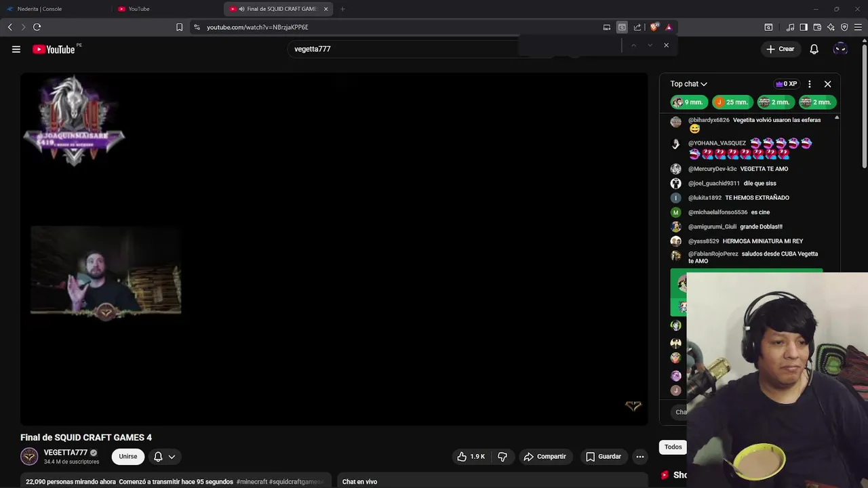
Task: Open Brave Rewards triangle icon
Action: pos(669,27)
